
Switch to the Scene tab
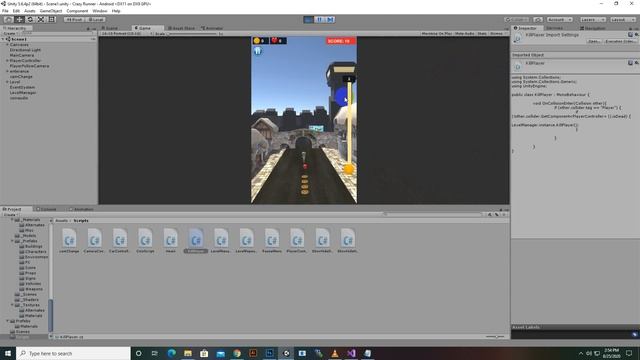(x=110, y=28)
